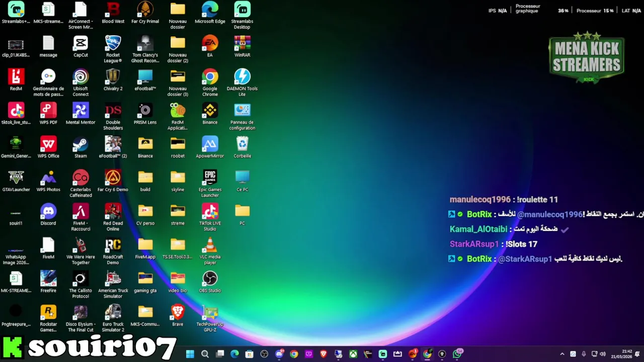Open Google Chrome desktop shortcut
The height and width of the screenshot is (362, 644).
pos(210,82)
